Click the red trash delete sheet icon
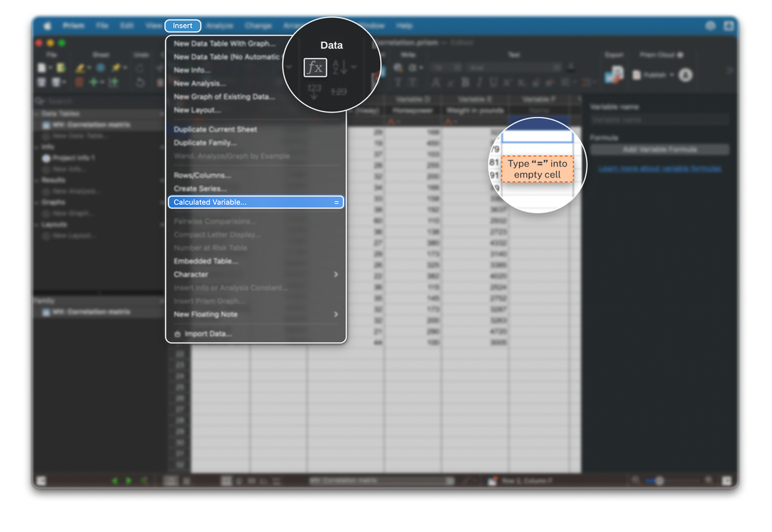 coord(79,82)
